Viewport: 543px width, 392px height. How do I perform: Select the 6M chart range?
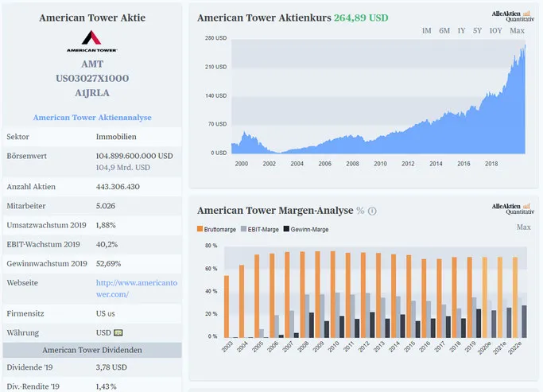pyautogui.click(x=444, y=31)
